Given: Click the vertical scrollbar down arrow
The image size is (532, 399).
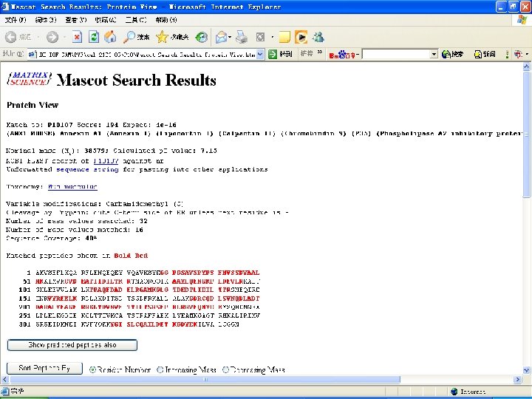Looking at the screenshot, I should click(526, 370).
